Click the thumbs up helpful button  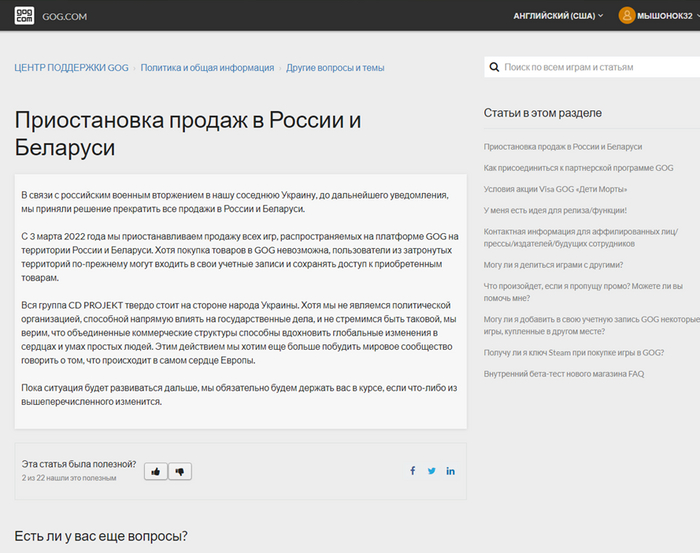click(155, 471)
